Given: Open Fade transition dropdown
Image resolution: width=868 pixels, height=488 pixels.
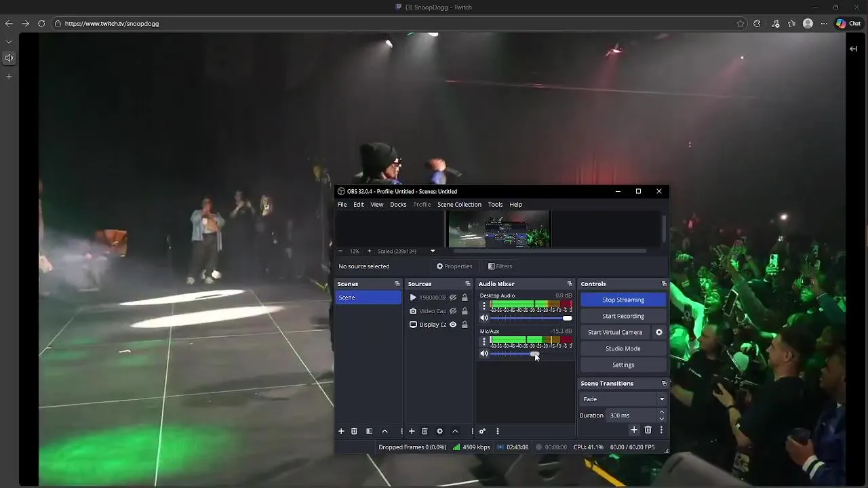Looking at the screenshot, I should pos(623,399).
